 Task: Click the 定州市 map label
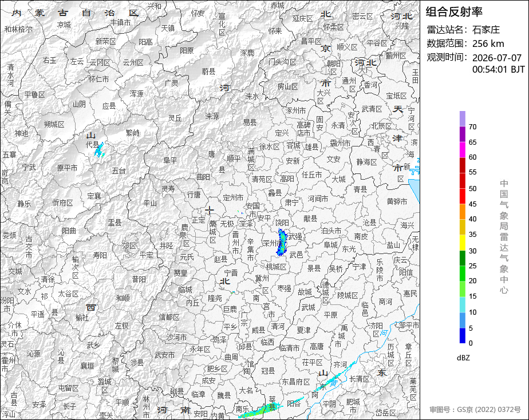(233, 197)
